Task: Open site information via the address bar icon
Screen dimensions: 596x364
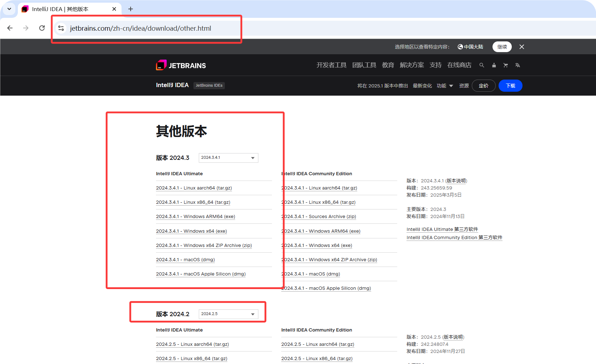Action: click(x=61, y=28)
